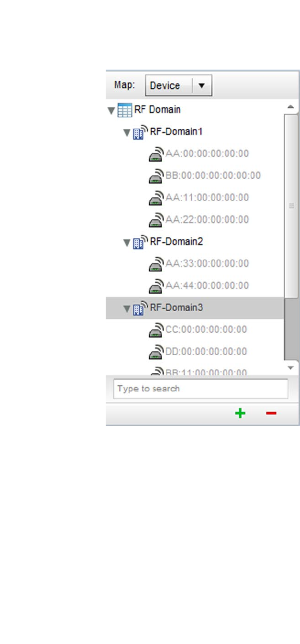Click access point icon for AA:00:00:00:00:00
300x644 pixels.
pos(156,154)
